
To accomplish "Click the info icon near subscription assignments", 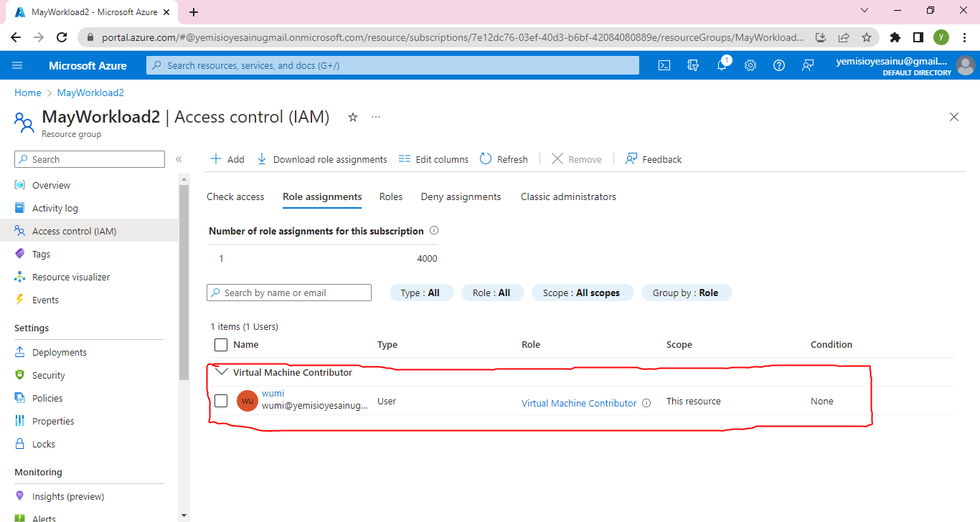I will (x=433, y=231).
